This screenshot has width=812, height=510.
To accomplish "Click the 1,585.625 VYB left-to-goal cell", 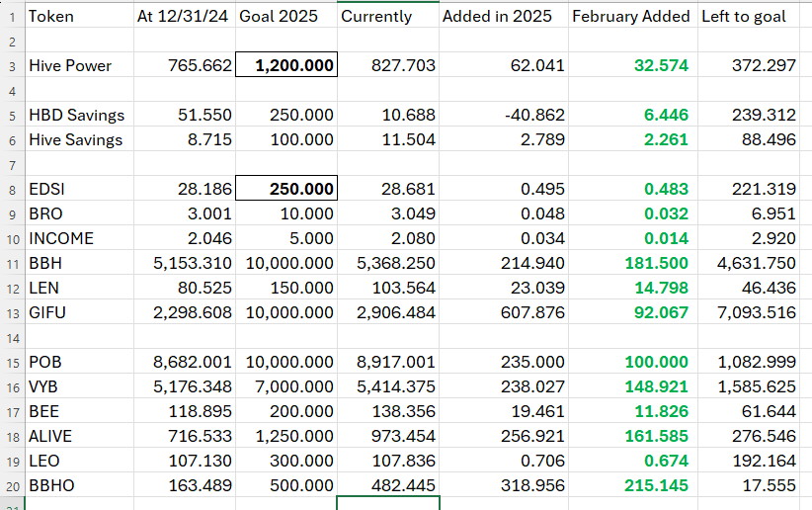I will click(x=749, y=386).
